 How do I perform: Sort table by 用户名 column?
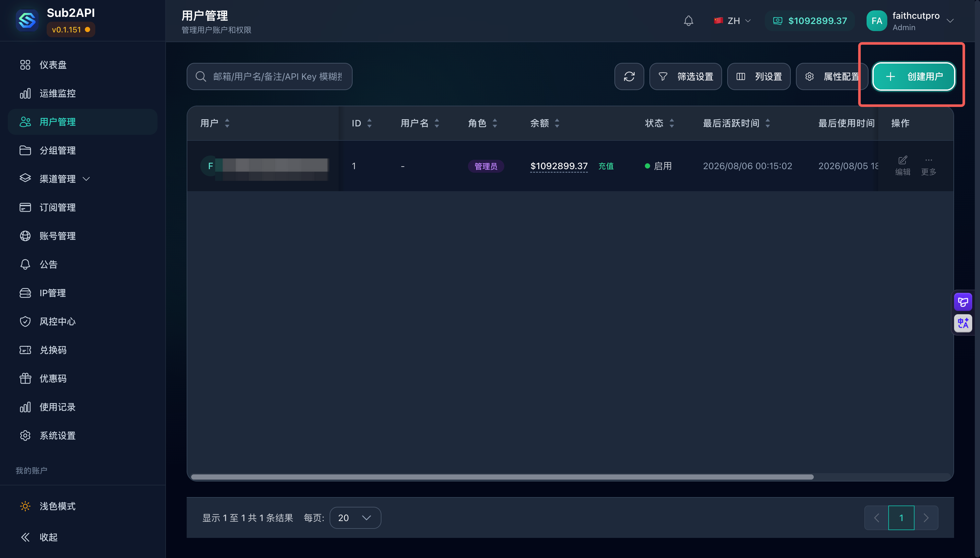(420, 123)
